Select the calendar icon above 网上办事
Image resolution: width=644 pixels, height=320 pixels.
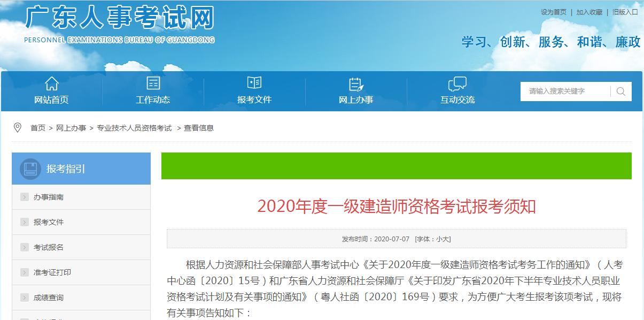pos(355,83)
